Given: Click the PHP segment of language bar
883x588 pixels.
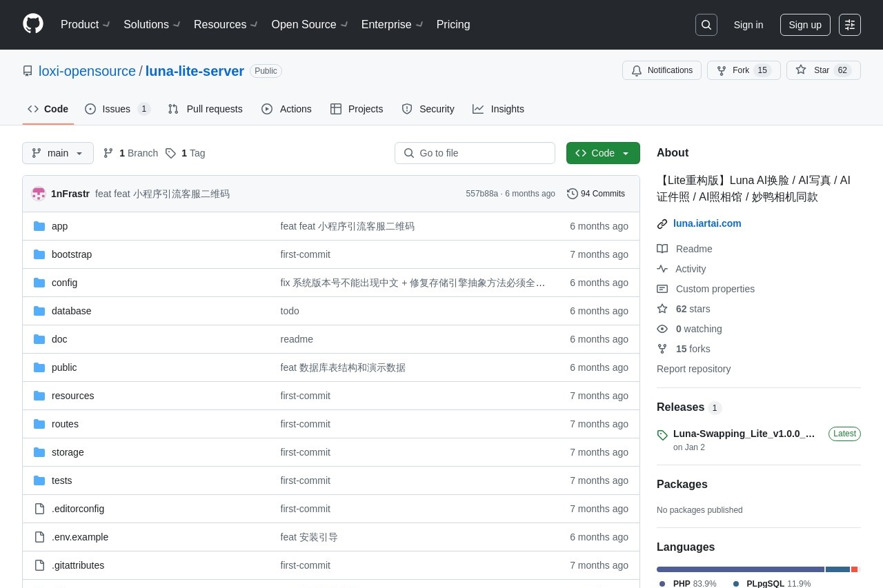Looking at the screenshot, I should [x=740, y=569].
